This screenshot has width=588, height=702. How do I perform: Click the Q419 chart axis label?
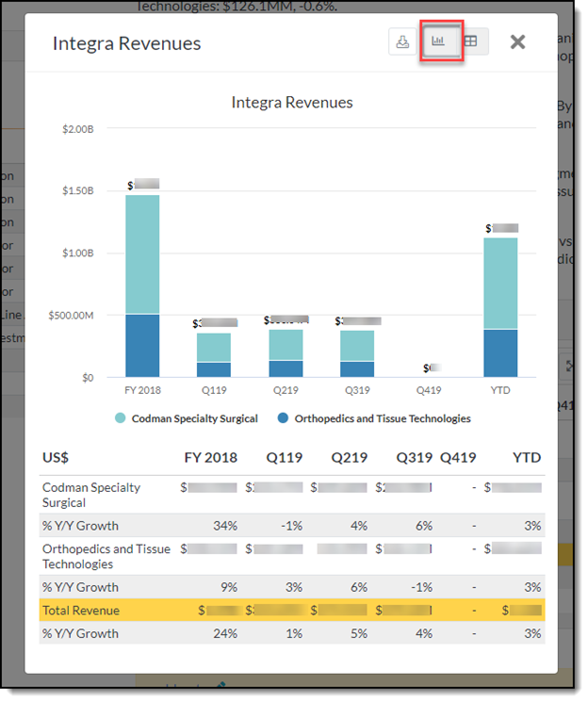point(429,390)
